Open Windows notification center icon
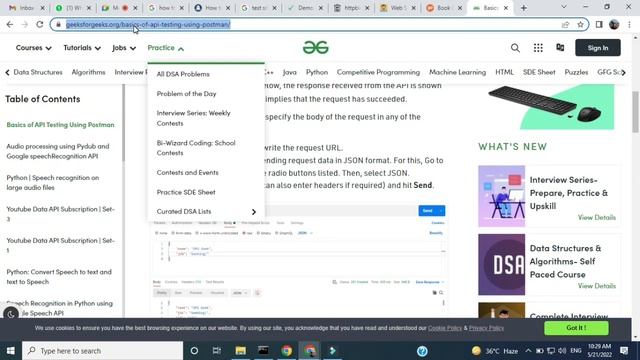Image resolution: width=640 pixels, height=360 pixels. (624, 351)
